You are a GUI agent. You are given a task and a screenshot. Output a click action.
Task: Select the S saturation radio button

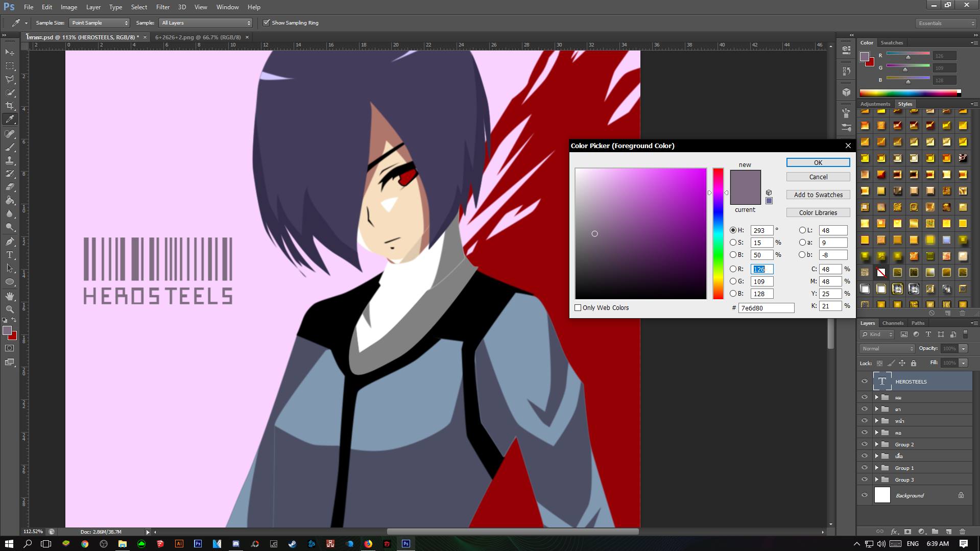click(733, 243)
